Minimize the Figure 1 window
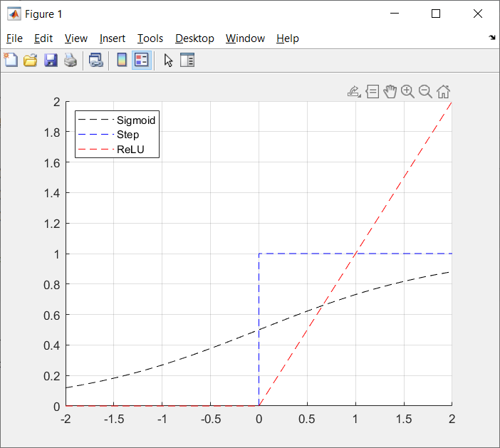This screenshot has width=500, height=448. [x=395, y=14]
